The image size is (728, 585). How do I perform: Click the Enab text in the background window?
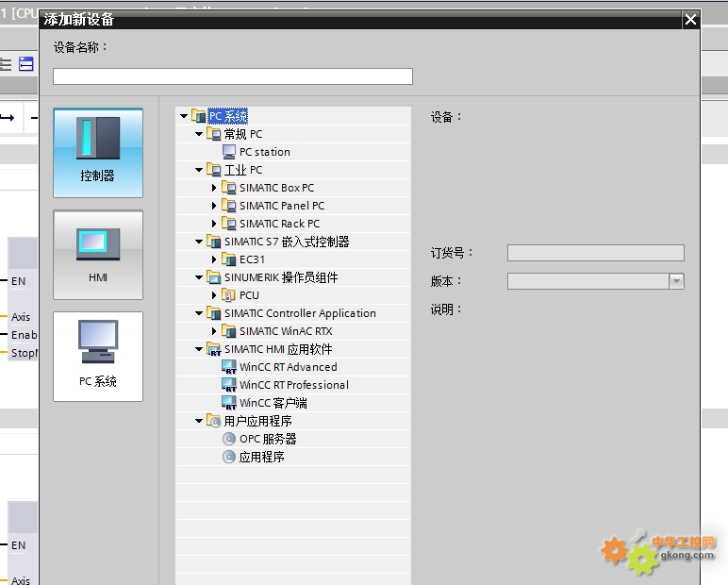click(x=25, y=335)
